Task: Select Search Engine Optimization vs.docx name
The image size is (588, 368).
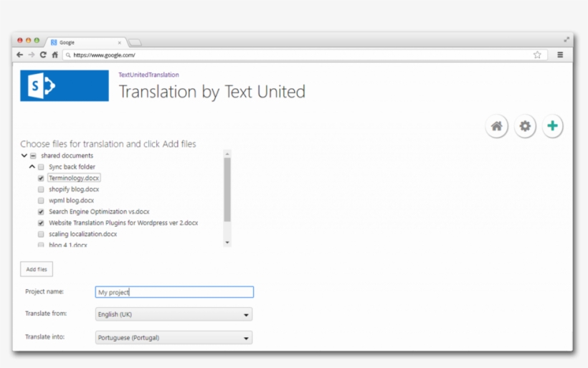Action: (x=99, y=212)
